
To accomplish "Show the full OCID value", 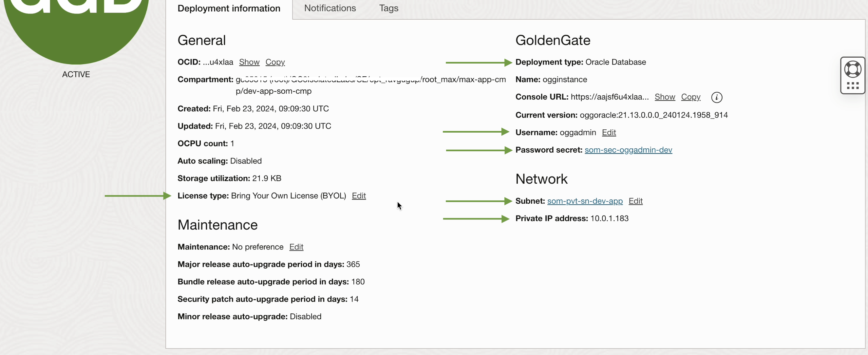I will [x=249, y=62].
